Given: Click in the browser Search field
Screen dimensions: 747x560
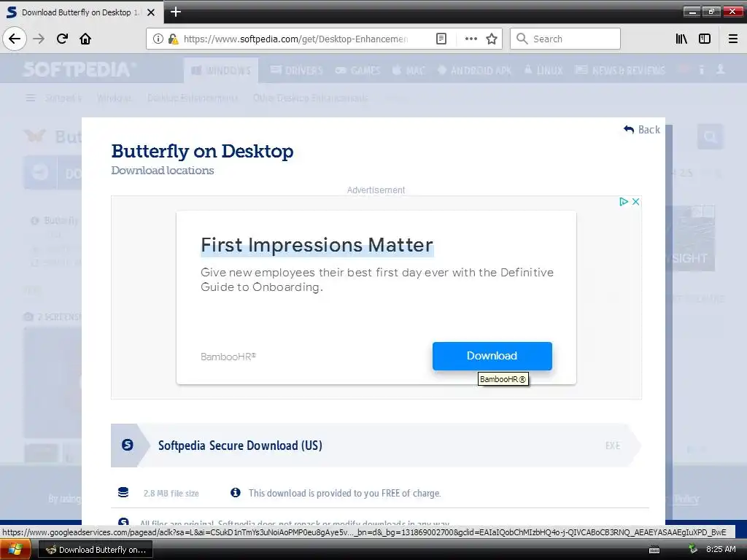Looking at the screenshot, I should pos(565,39).
